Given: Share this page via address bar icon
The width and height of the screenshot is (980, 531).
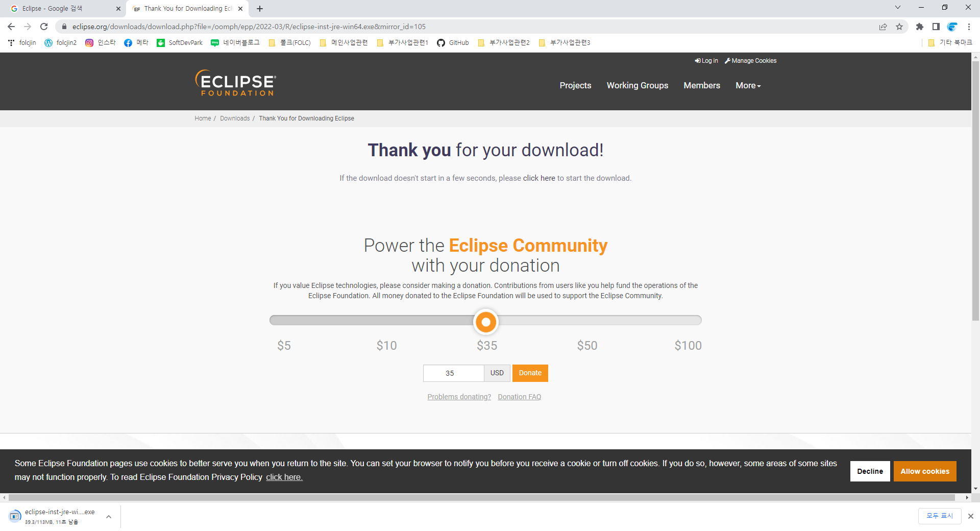Looking at the screenshot, I should (x=883, y=27).
